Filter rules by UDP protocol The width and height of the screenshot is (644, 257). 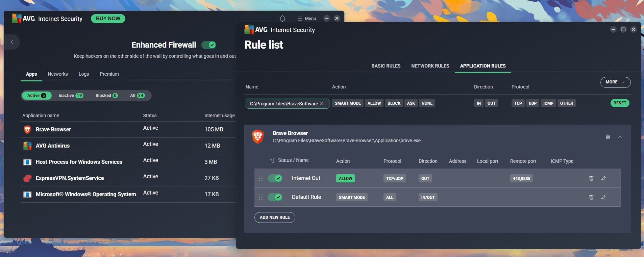532,103
